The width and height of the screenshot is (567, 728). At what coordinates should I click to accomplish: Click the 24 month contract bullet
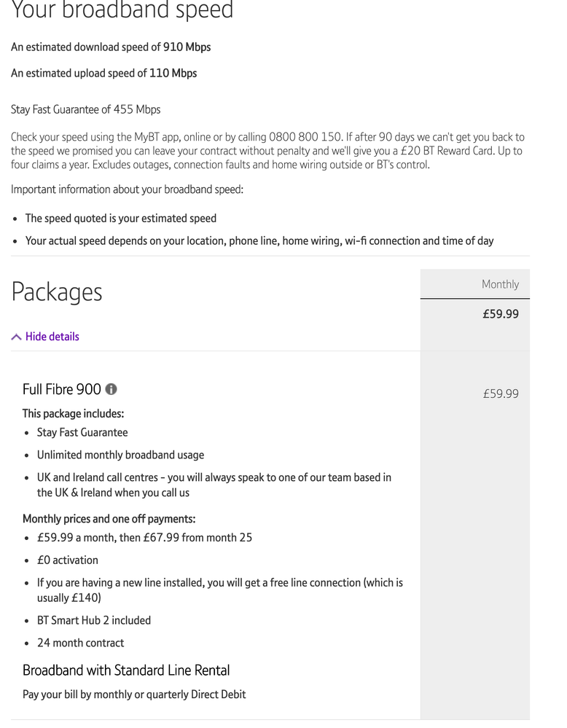[x=80, y=643]
